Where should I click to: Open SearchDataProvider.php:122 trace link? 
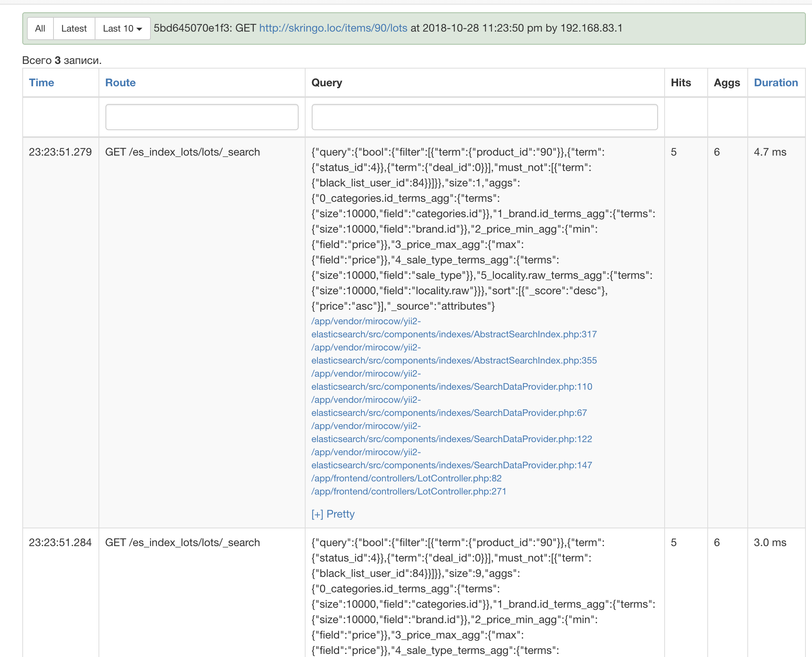[451, 439]
